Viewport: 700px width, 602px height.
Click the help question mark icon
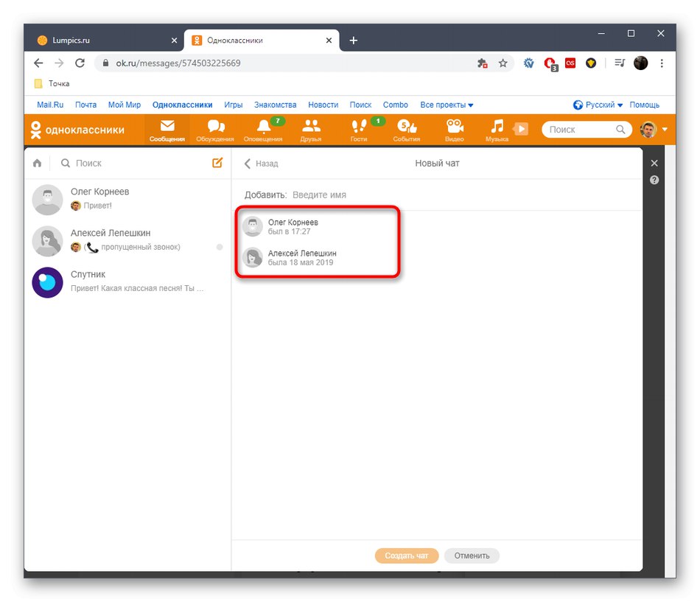coord(654,180)
